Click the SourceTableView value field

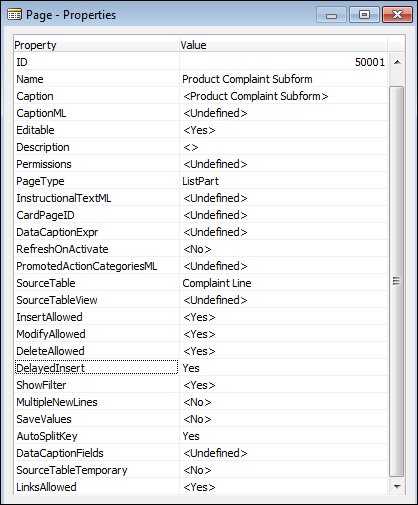tap(283, 300)
